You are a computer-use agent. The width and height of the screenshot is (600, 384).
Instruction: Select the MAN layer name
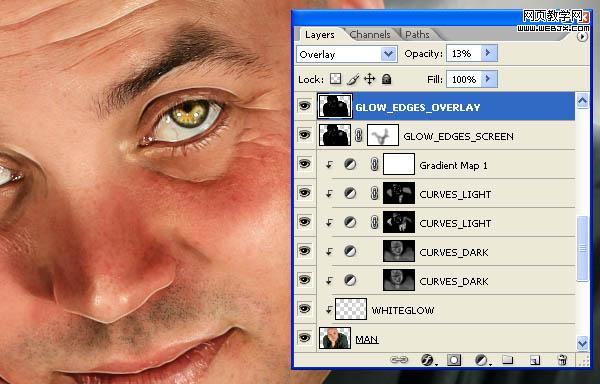(x=367, y=339)
